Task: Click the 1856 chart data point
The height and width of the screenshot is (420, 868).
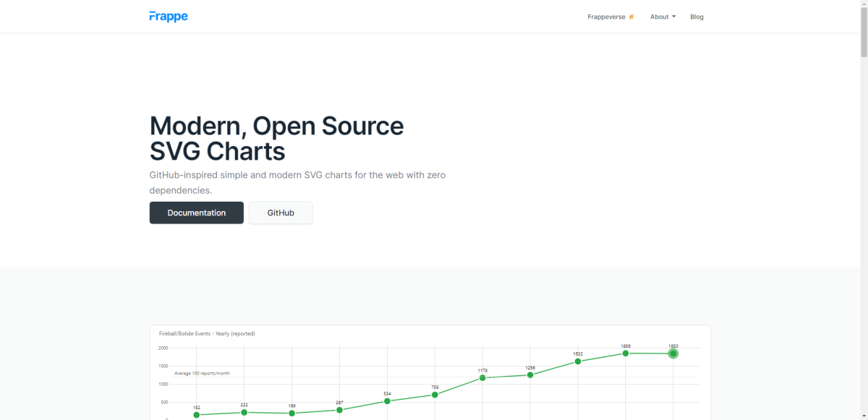Action: pos(626,353)
